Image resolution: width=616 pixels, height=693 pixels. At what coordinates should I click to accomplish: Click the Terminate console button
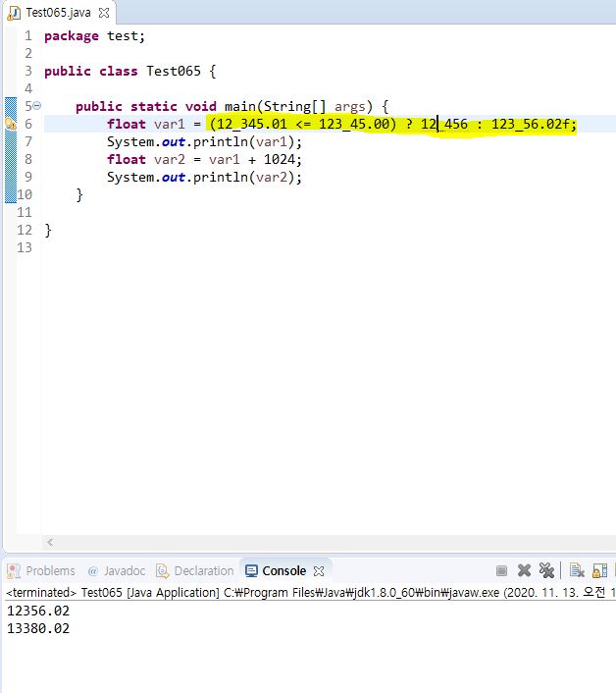(501, 570)
